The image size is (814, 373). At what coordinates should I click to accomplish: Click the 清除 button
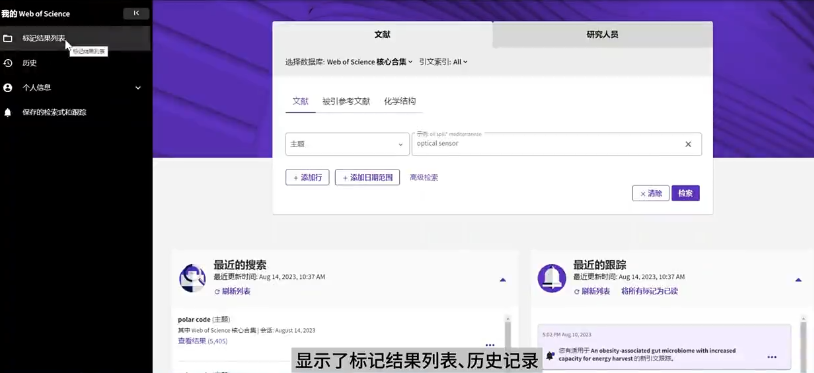coord(650,194)
